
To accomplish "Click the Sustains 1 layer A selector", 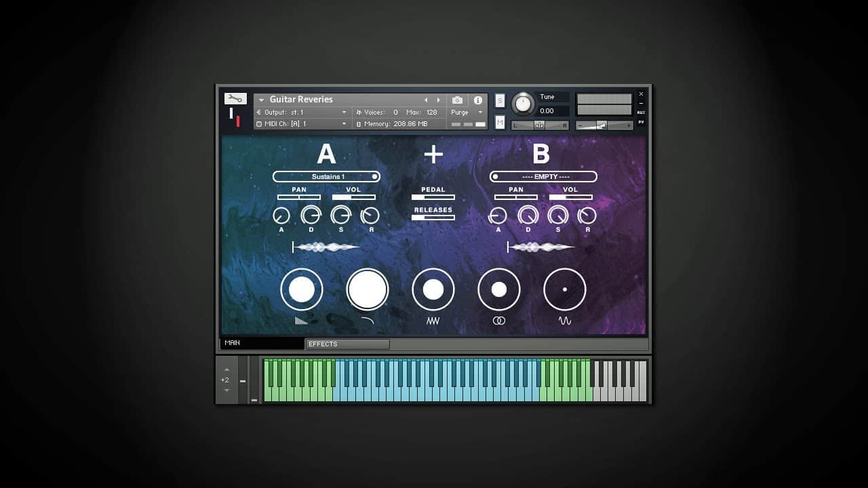I will tap(326, 177).
